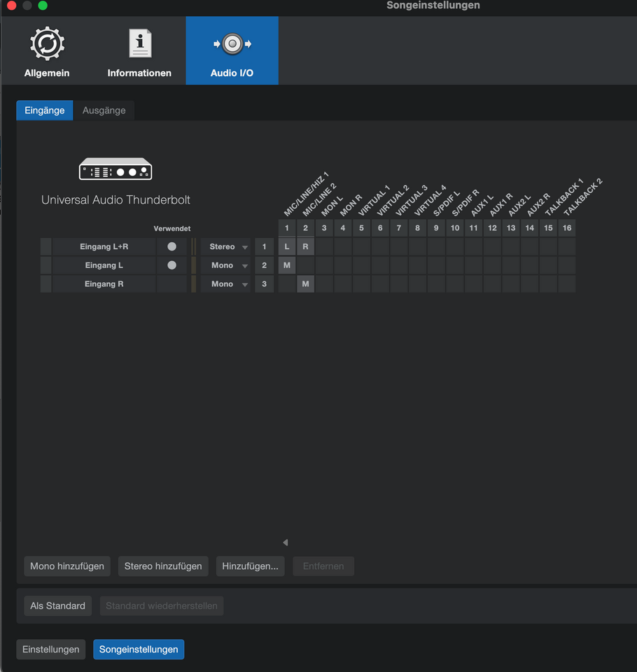Click column header 1 MIC/LINE/HIZ 1

(287, 228)
